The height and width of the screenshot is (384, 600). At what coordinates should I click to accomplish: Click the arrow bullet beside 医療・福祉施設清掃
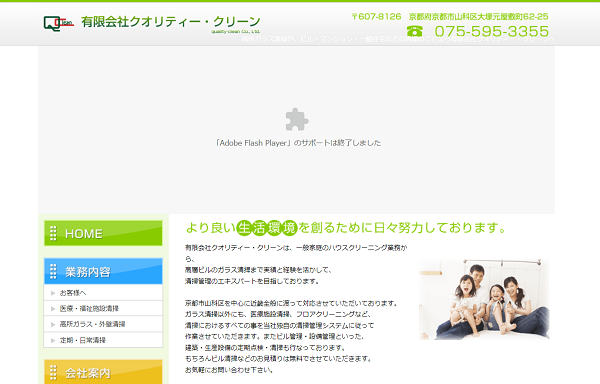(x=53, y=309)
